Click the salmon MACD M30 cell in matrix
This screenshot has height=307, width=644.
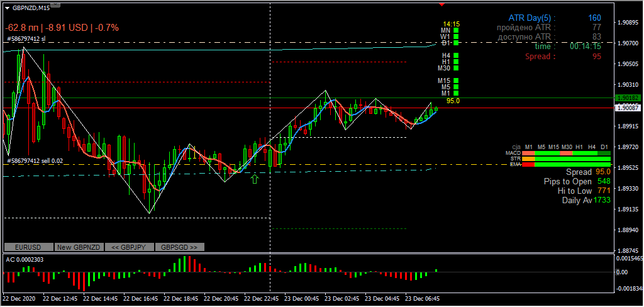point(566,153)
